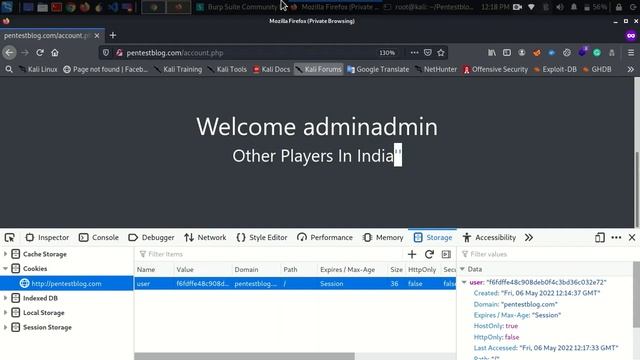Select http://pentestblog.com under Cookies
The image size is (640, 360).
tap(67, 283)
